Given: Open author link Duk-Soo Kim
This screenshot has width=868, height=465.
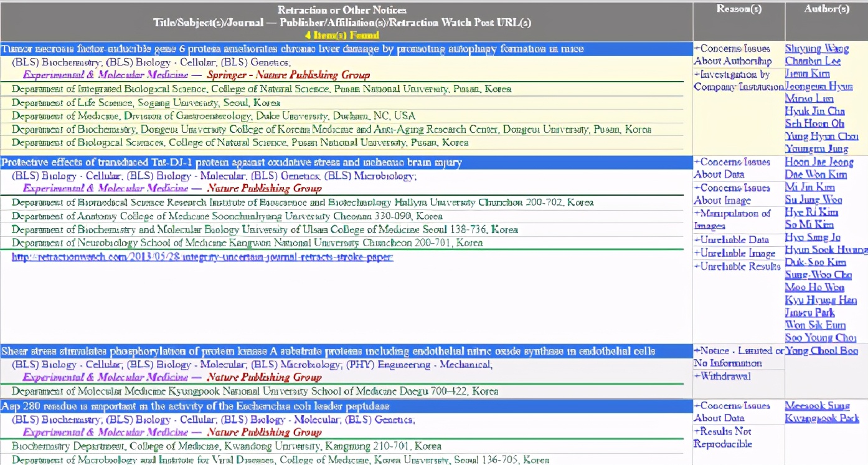Looking at the screenshot, I should (x=816, y=262).
